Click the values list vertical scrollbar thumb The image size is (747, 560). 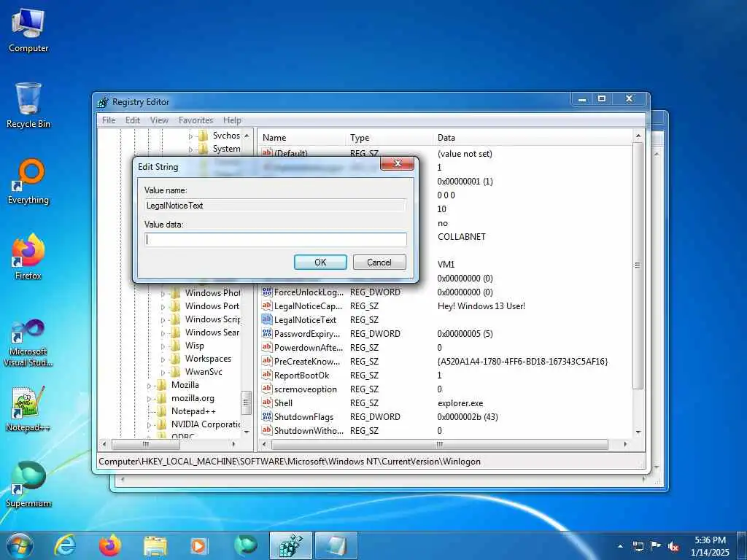[x=638, y=265]
